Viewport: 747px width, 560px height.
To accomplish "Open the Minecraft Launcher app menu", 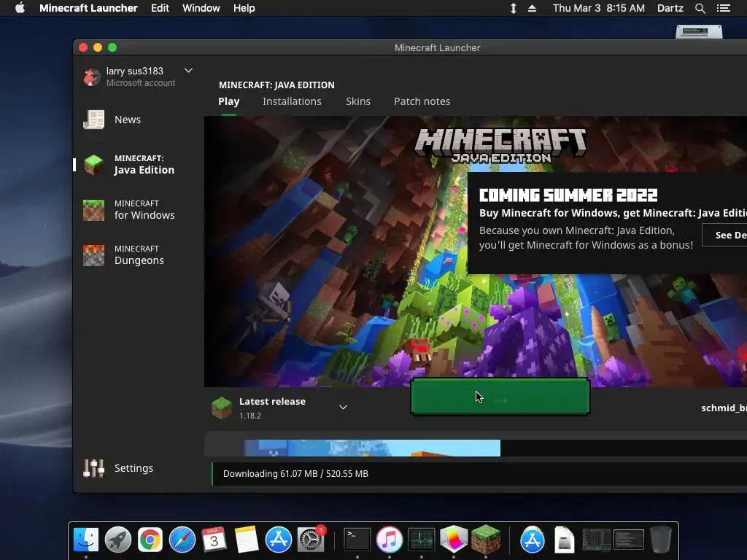I will click(x=88, y=8).
